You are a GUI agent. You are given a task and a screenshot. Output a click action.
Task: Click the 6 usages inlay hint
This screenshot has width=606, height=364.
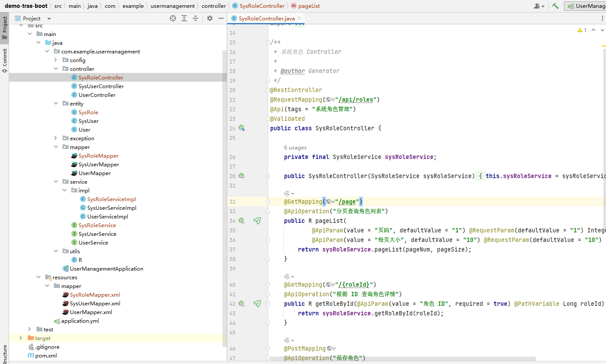295,148
